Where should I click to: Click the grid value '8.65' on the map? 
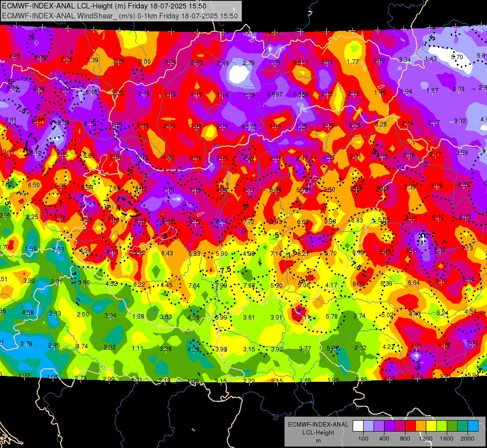click(62, 154)
